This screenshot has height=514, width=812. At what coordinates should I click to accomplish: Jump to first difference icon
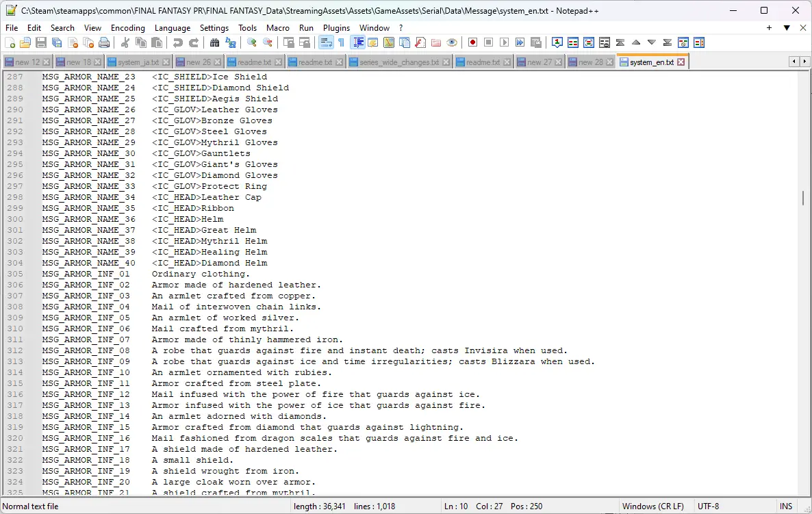[x=620, y=43]
